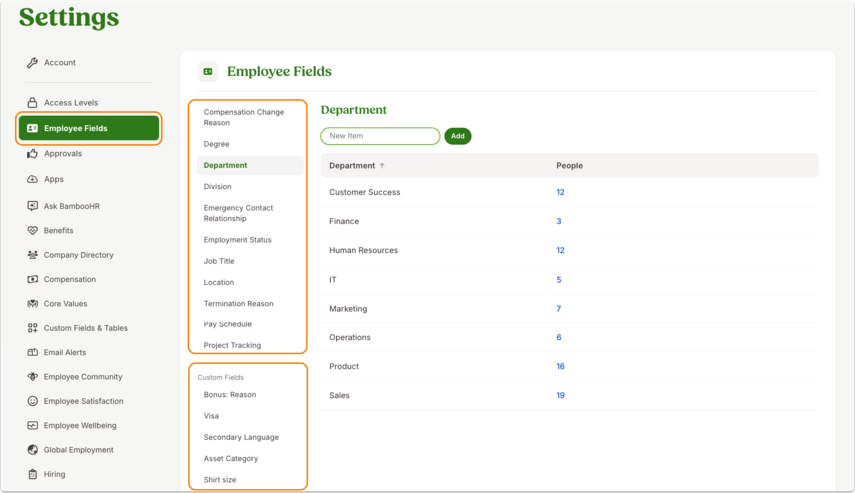Click the Employee Community icon
The image size is (855, 493).
33,377
